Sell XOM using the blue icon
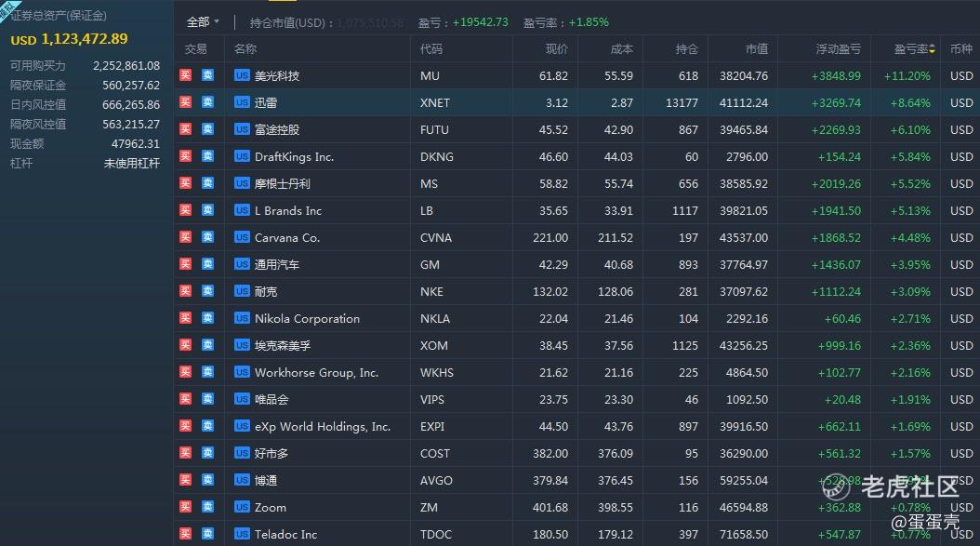Screen dimensions: 980x546 point(207,344)
